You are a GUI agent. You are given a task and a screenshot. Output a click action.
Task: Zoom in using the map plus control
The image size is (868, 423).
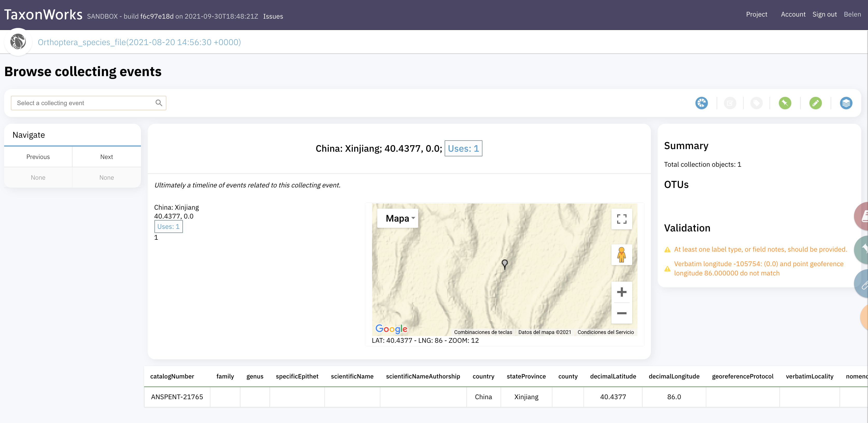(621, 292)
